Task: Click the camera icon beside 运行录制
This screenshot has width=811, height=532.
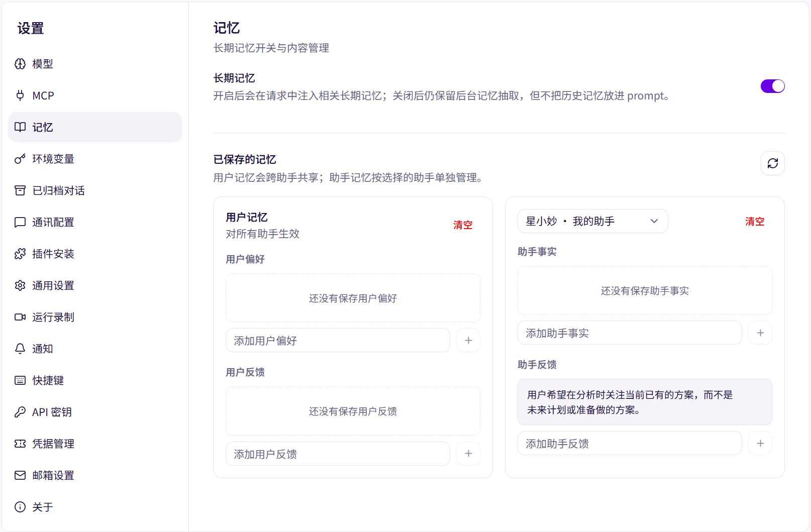Action: [20, 317]
